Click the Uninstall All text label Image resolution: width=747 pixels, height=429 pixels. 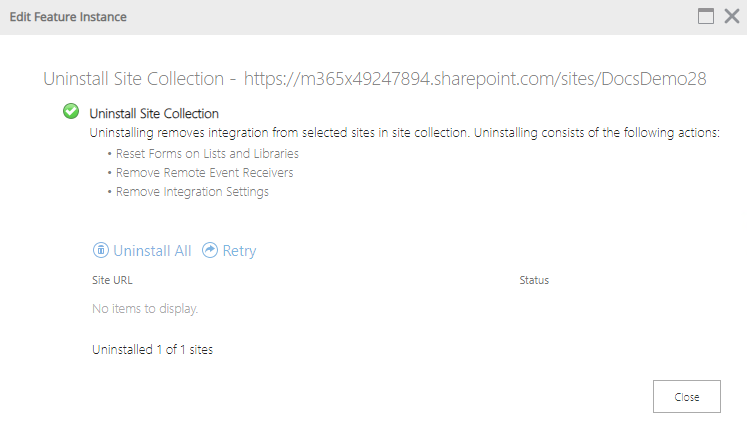(152, 251)
